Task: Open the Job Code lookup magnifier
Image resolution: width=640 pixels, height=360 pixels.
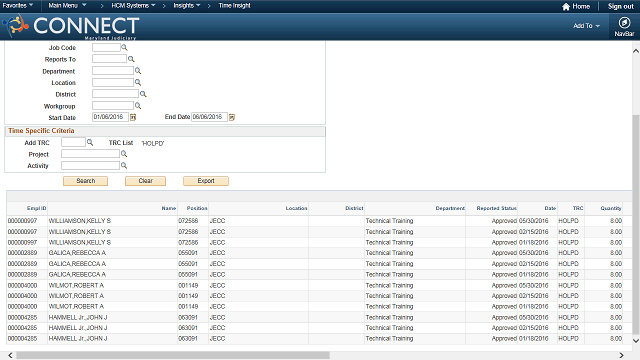Action: pyautogui.click(x=124, y=47)
